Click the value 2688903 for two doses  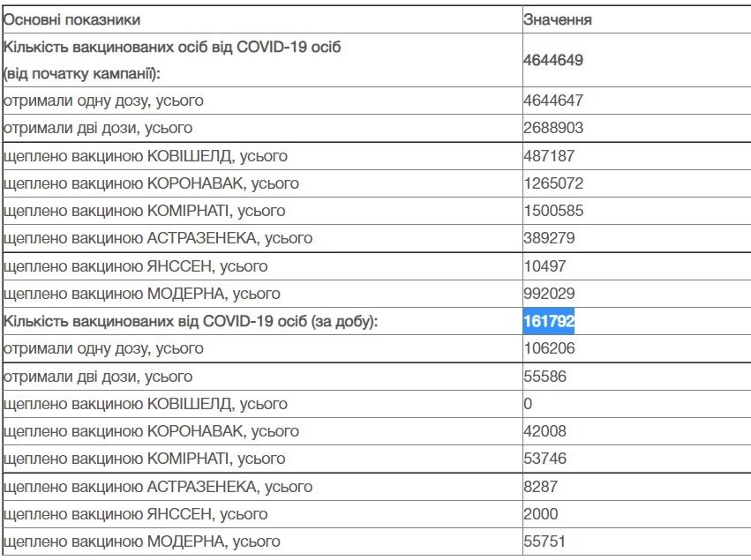click(x=553, y=129)
